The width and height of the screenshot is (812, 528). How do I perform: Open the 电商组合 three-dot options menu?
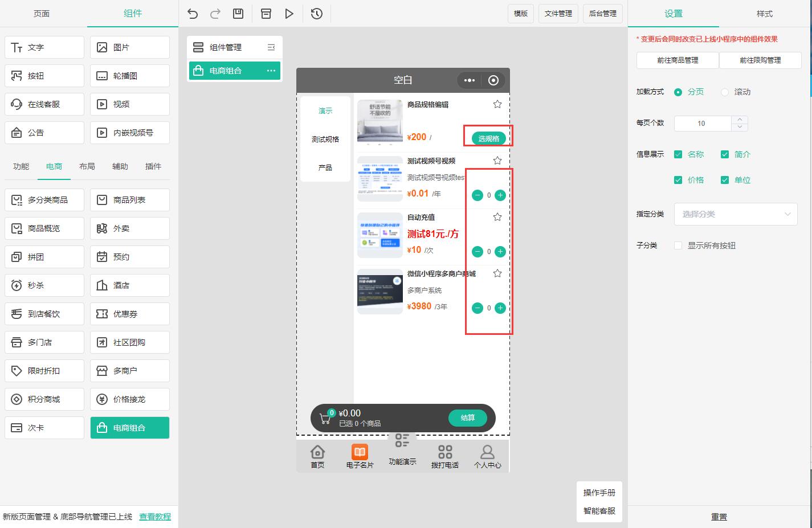tap(271, 71)
